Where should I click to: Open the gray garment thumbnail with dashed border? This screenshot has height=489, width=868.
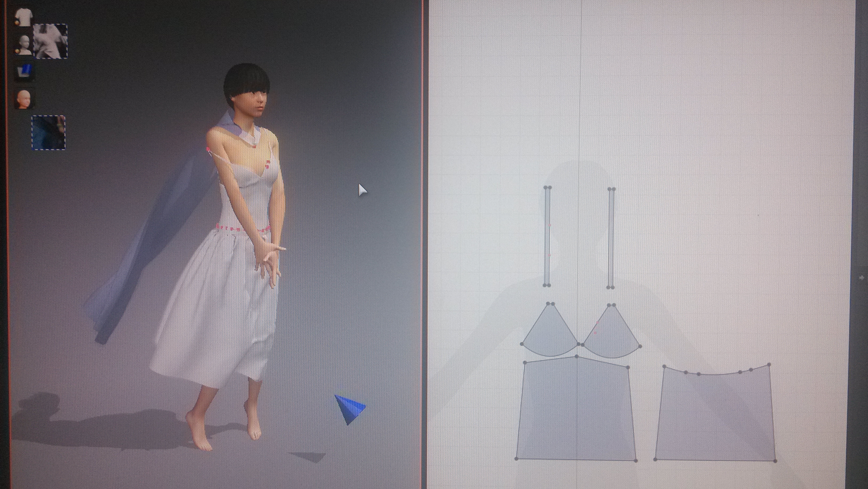51,41
